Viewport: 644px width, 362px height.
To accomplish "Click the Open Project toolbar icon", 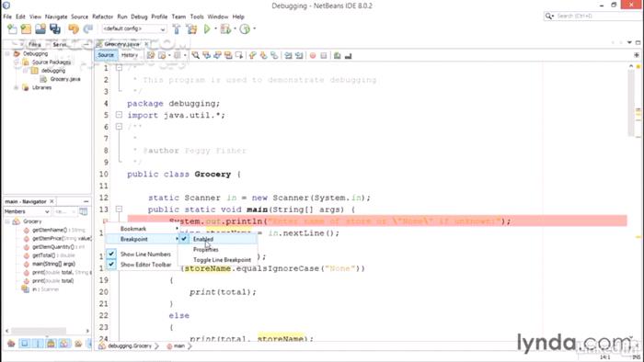I will (40, 28).
